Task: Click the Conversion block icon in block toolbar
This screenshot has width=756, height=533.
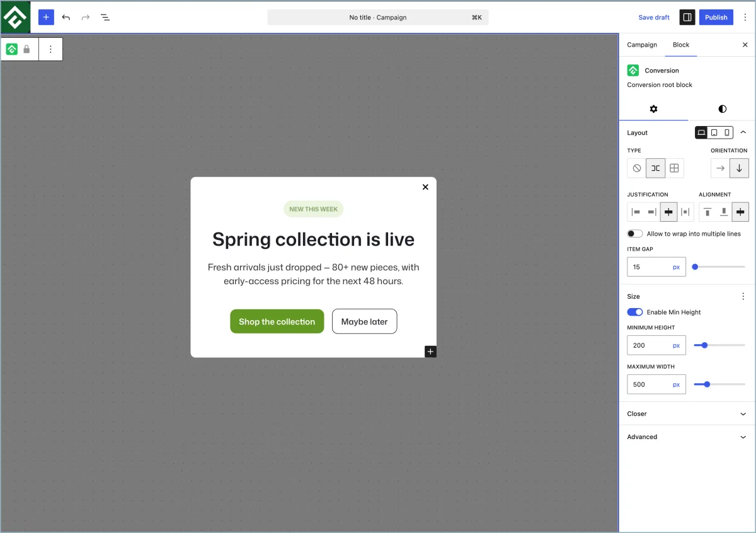Action: tap(11, 49)
